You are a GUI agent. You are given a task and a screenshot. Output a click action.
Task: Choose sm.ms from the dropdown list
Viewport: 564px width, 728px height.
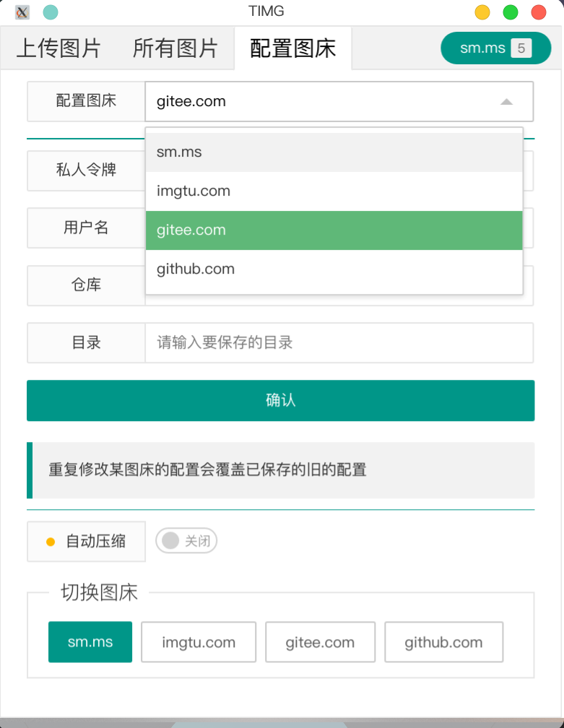334,152
